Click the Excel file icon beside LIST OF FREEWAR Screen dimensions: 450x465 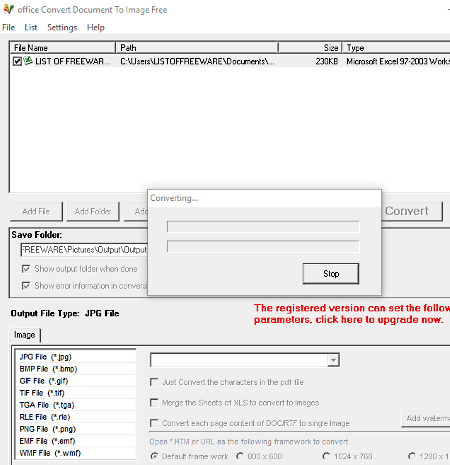pos(28,61)
